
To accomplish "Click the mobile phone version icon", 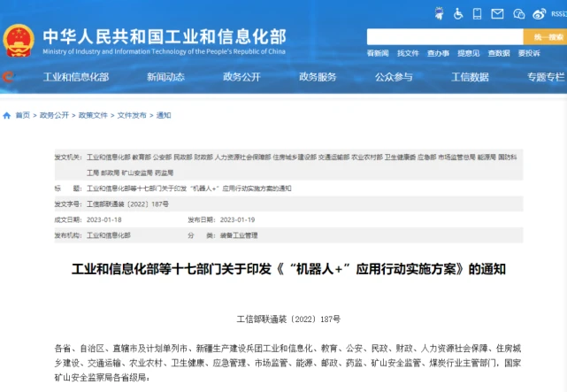I will point(478,14).
